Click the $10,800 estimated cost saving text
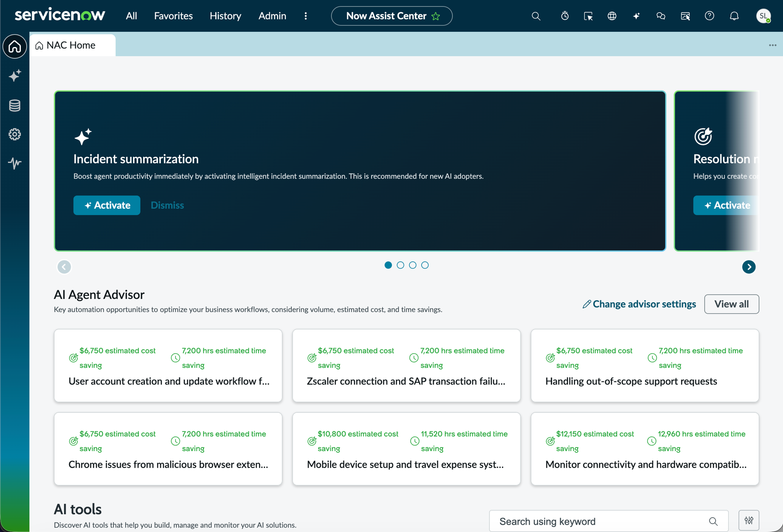Image resolution: width=783 pixels, height=532 pixels. pos(358,441)
